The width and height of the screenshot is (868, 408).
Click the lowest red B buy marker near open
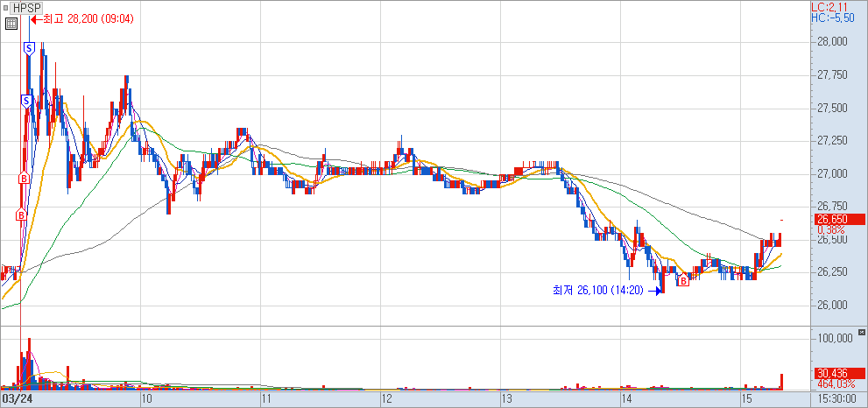pyautogui.click(x=21, y=214)
